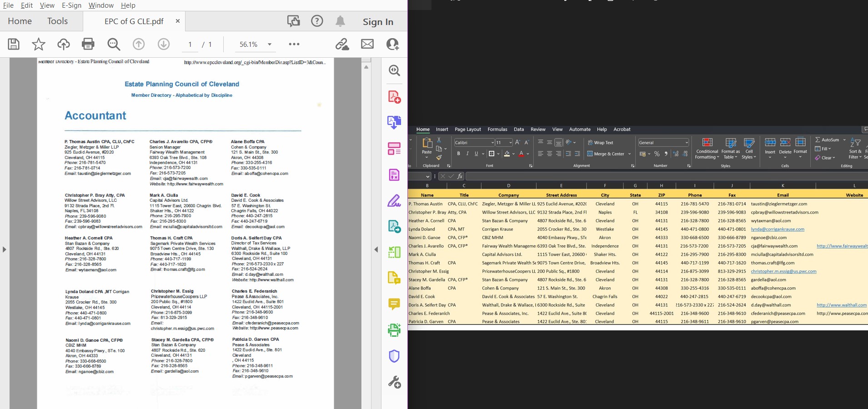Go to next page with down arrow
Image resolution: width=868 pixels, height=409 pixels.
(x=164, y=44)
